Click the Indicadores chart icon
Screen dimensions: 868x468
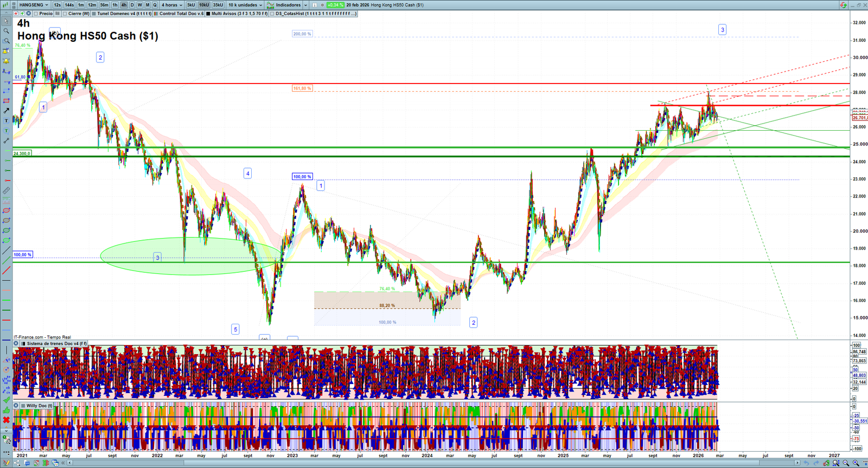(x=270, y=5)
